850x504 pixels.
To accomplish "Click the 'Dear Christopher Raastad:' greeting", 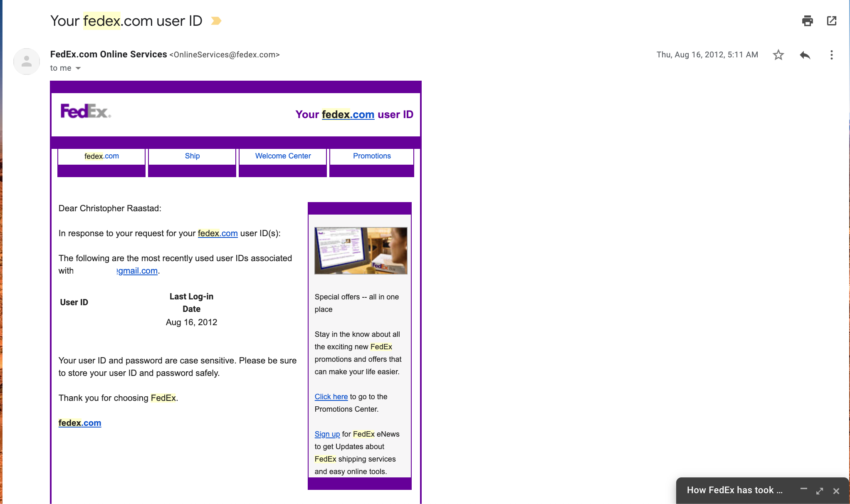I will pos(110,208).
